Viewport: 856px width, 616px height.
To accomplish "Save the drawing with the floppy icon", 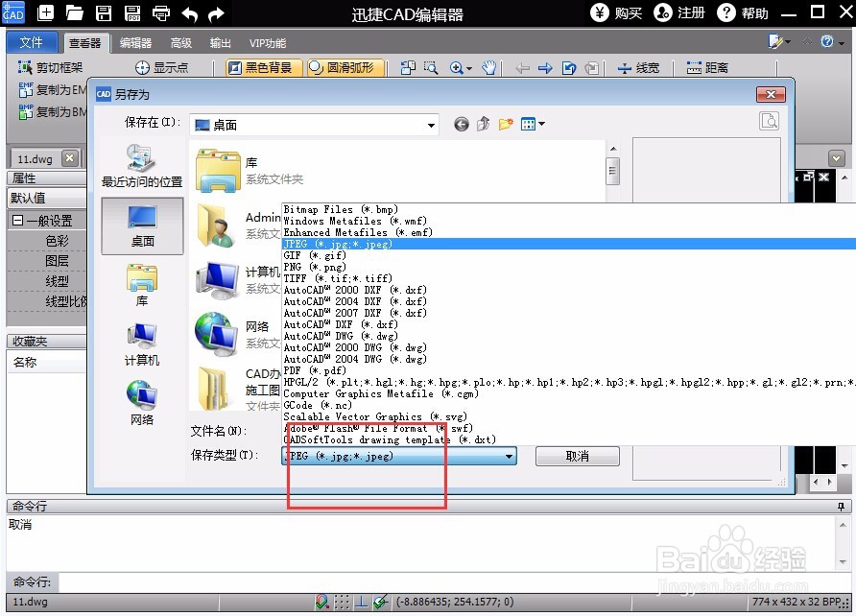I will [x=104, y=12].
